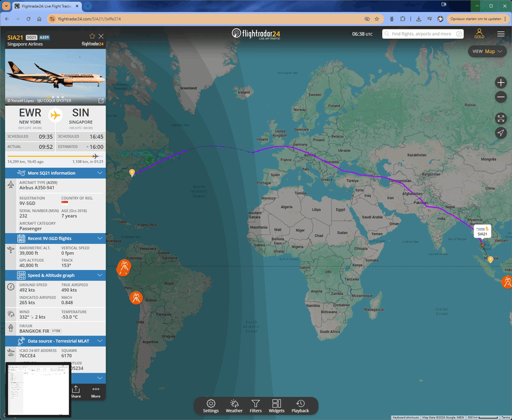Screen dimensions: 512x420
Task: Open browser extensions puzzle icon
Action: [403, 19]
